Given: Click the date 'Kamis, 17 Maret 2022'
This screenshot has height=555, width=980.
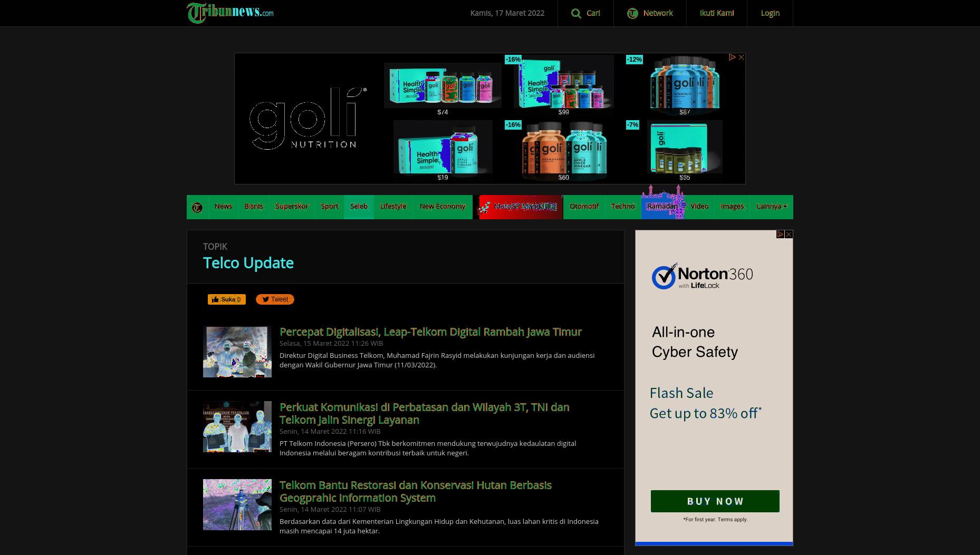Looking at the screenshot, I should coord(507,13).
